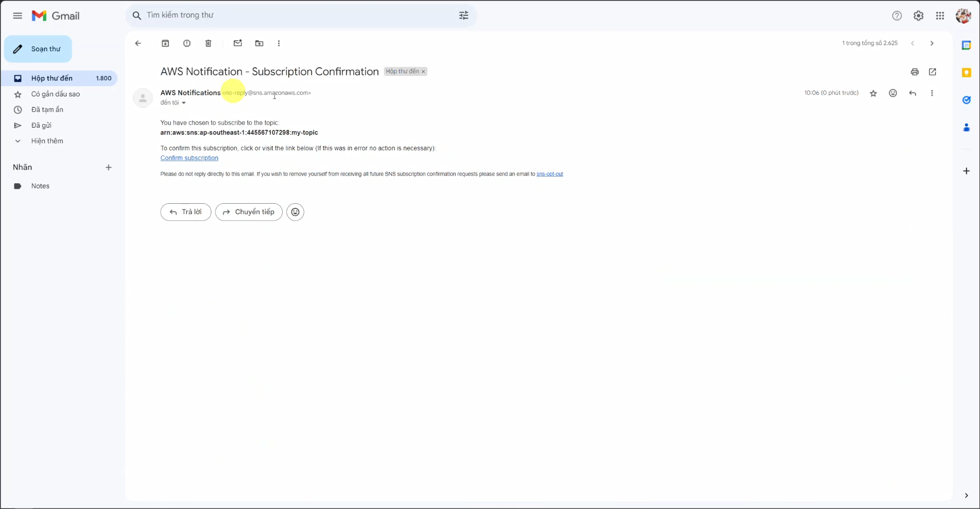The image size is (980, 509).
Task: Toggle the main menu hamburger button
Action: click(17, 16)
